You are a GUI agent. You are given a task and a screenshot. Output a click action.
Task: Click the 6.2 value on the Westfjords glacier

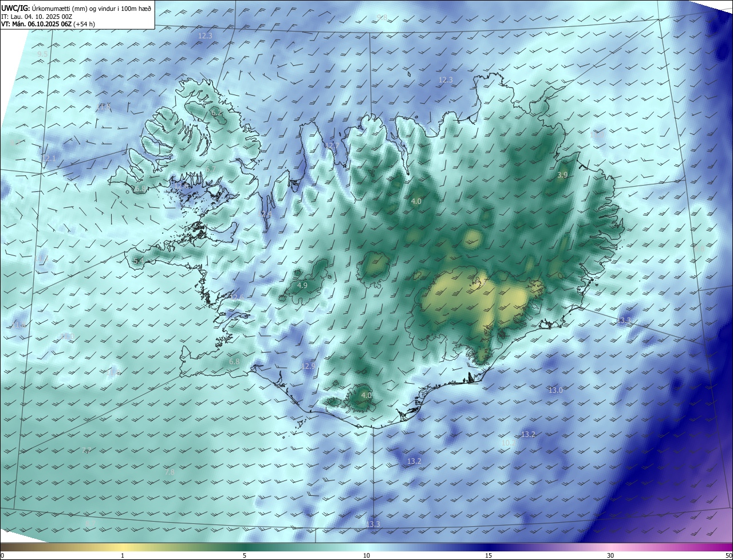[216, 113]
